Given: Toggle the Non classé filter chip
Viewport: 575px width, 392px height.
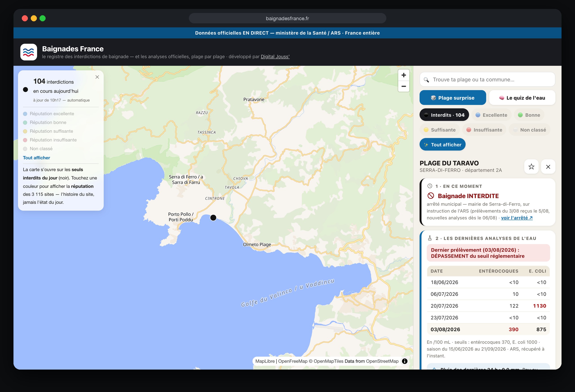Looking at the screenshot, I should click(x=529, y=130).
